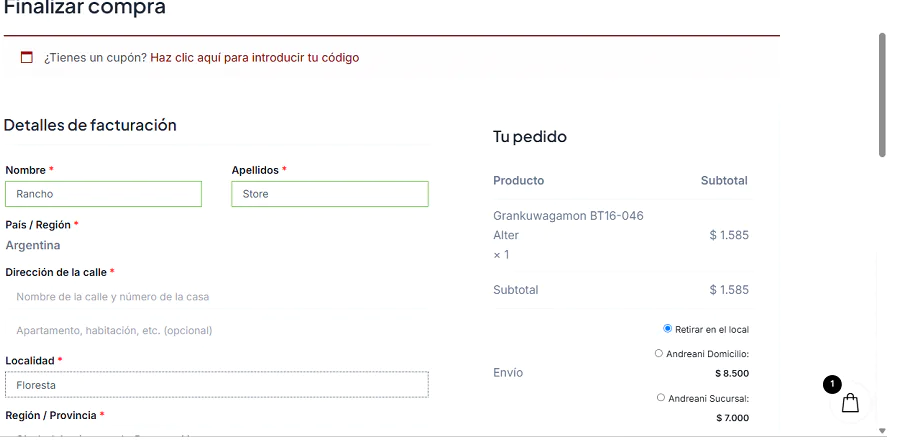Select Retirar en el local shipping option
Viewport: 899px width, 440px height.
(x=667, y=329)
